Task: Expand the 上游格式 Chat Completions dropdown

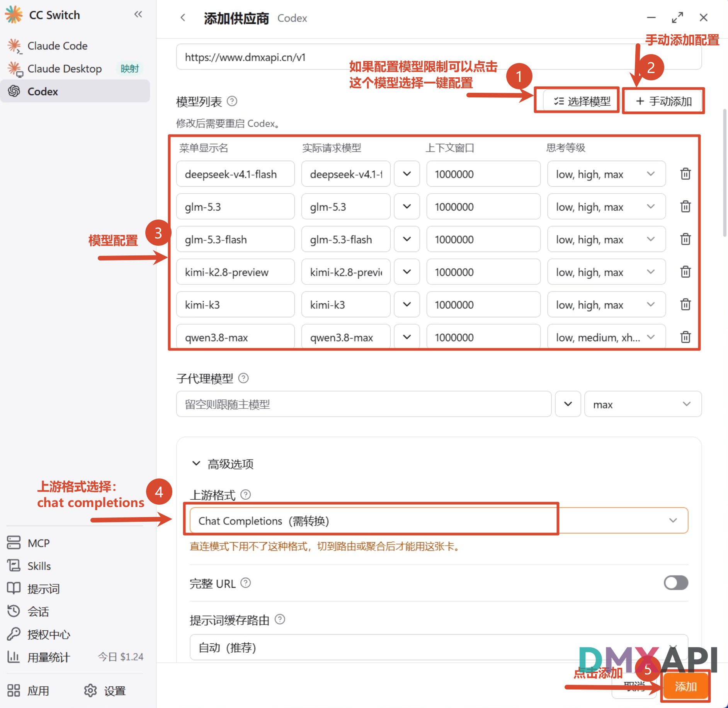Action: (439, 521)
